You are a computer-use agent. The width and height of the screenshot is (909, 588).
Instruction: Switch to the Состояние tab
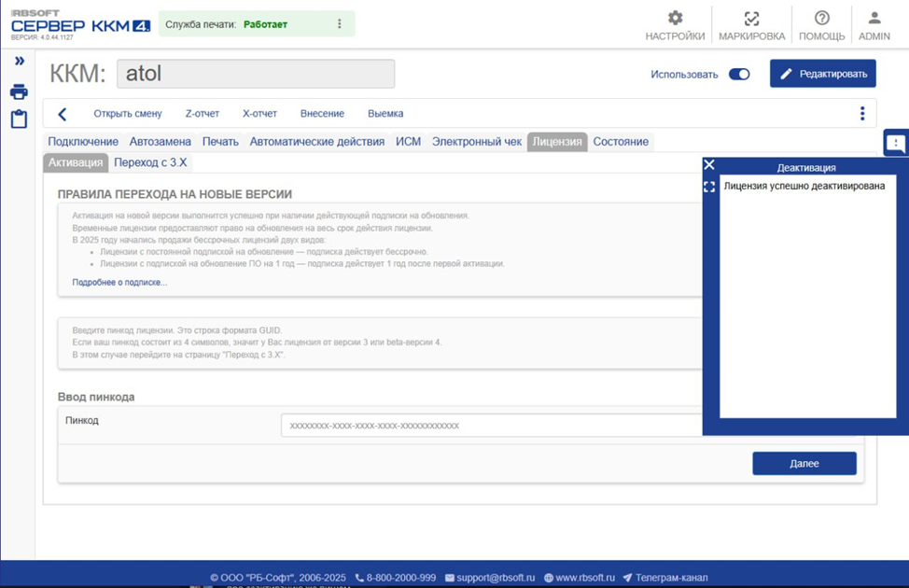621,142
